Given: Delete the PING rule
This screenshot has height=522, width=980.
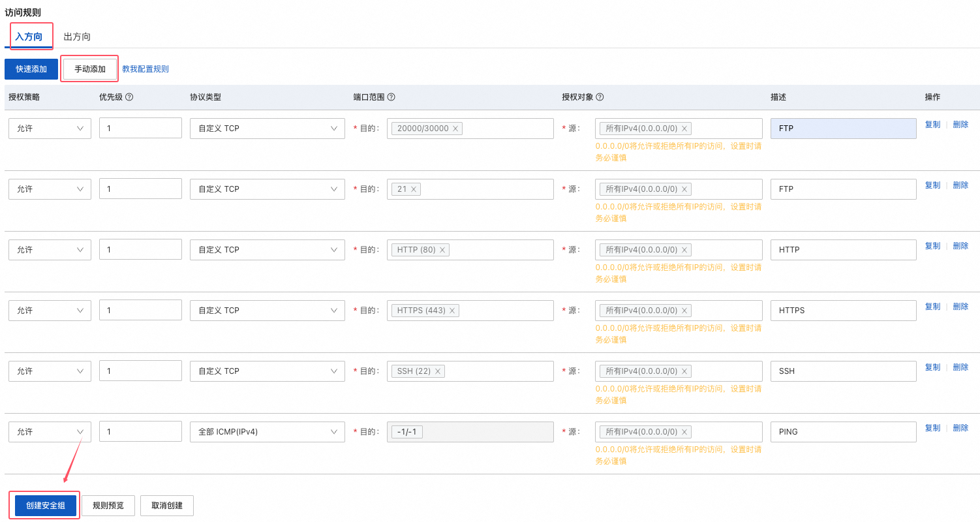Looking at the screenshot, I should 960,428.
